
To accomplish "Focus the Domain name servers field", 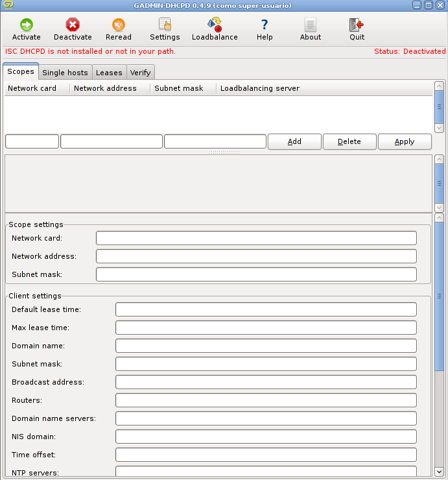I will (x=266, y=418).
